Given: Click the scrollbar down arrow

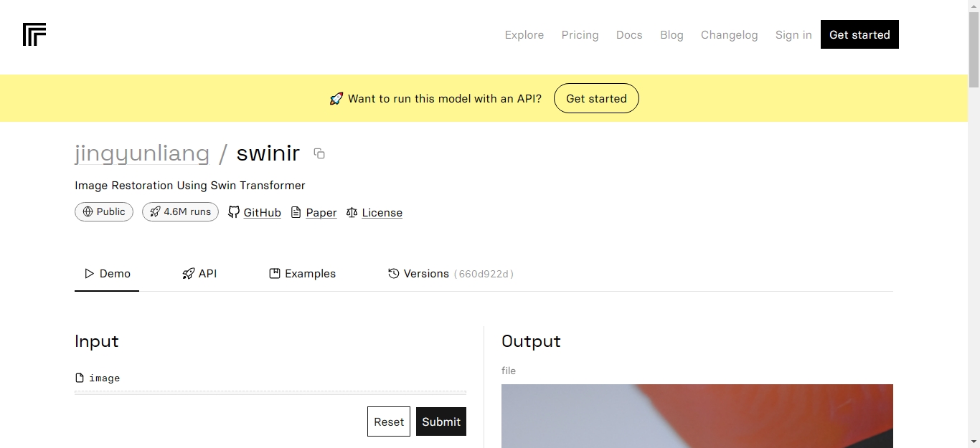Looking at the screenshot, I should tap(974, 441).
